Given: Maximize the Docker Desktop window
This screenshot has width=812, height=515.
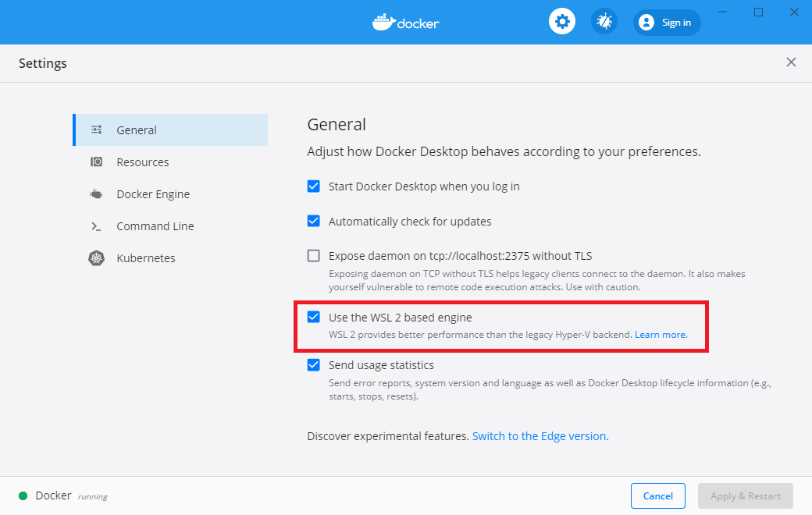Looking at the screenshot, I should coord(759,12).
